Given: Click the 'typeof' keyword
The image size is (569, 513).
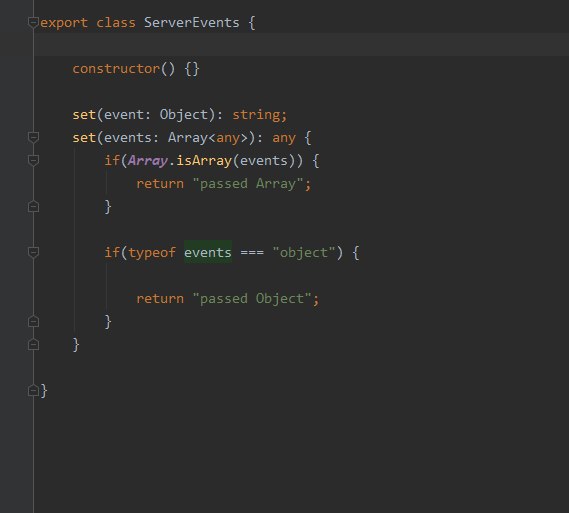Looking at the screenshot, I should [x=152, y=253].
